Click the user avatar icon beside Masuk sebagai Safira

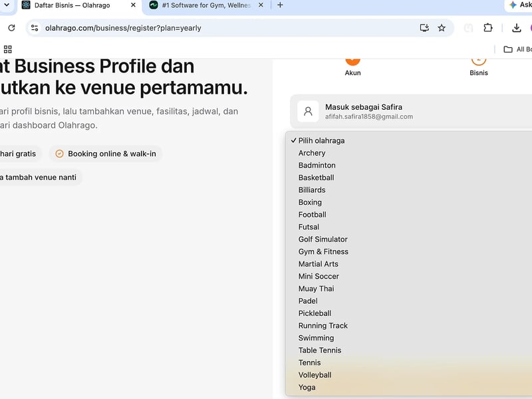tap(308, 111)
